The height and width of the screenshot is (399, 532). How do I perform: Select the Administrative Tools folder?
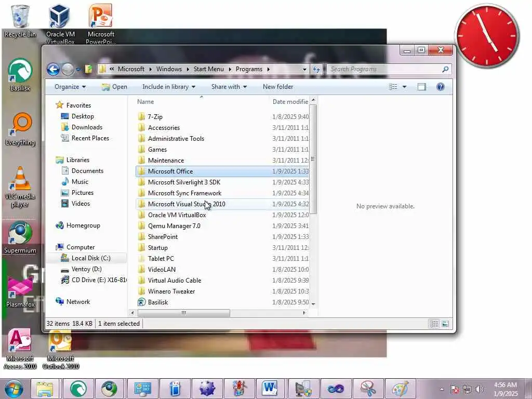coord(222,138)
